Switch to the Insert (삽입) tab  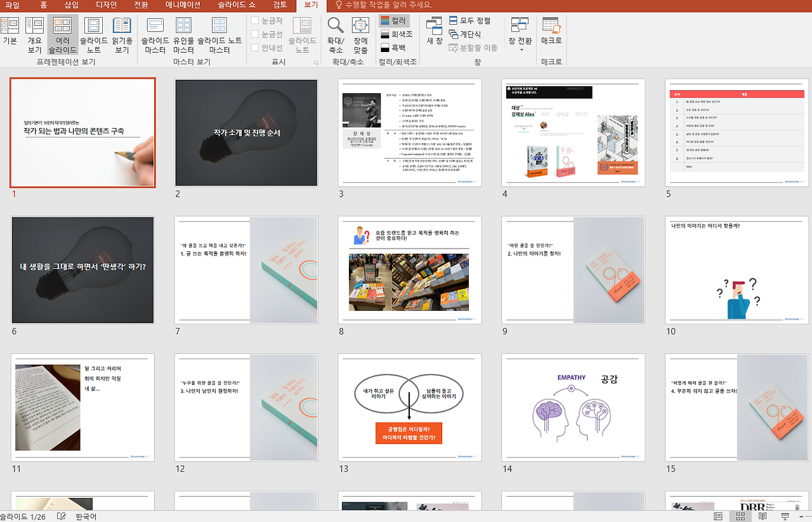point(72,5)
